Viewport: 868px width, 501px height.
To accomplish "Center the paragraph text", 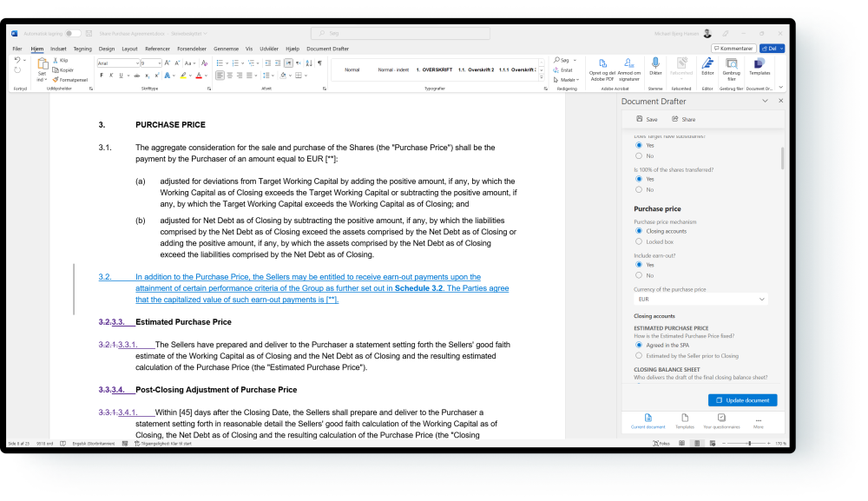I will pos(230,76).
